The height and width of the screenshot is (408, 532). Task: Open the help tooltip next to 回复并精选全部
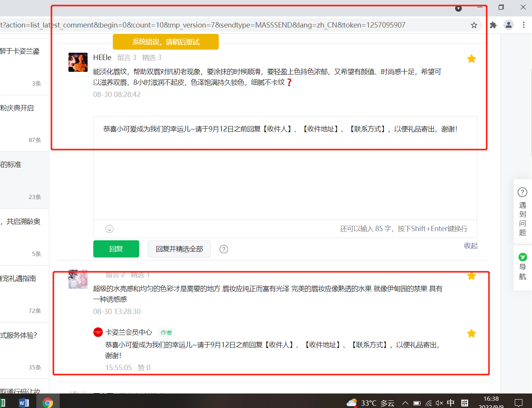pos(224,249)
